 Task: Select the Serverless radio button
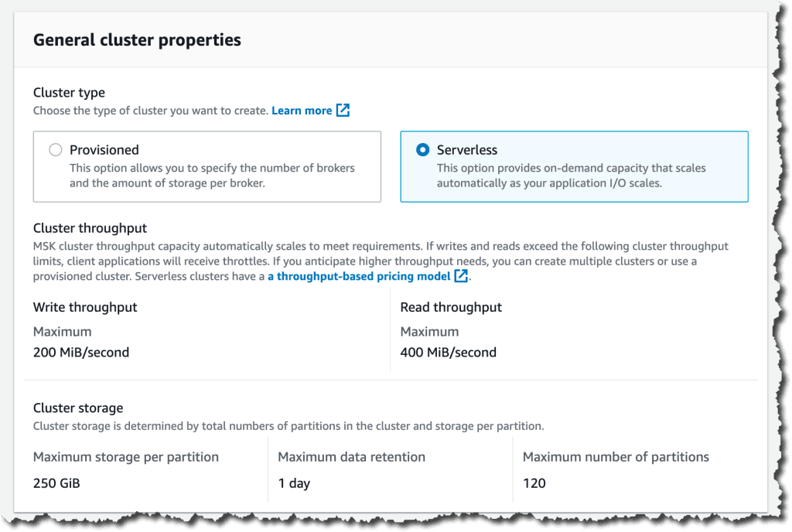(423, 150)
